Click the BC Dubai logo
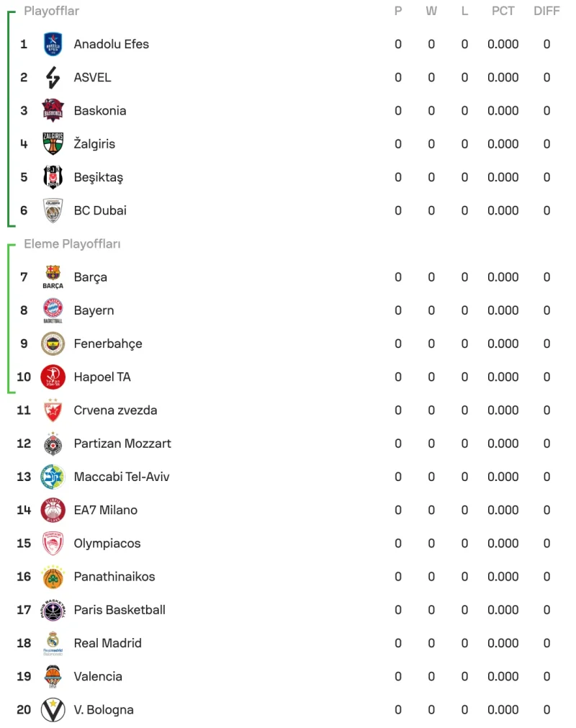The height and width of the screenshot is (728, 576). (x=53, y=210)
